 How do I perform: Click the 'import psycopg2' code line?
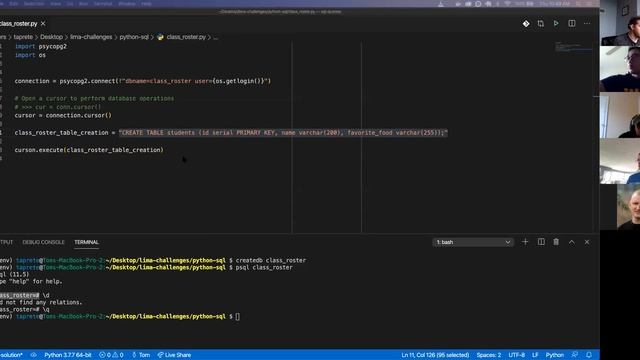point(41,47)
